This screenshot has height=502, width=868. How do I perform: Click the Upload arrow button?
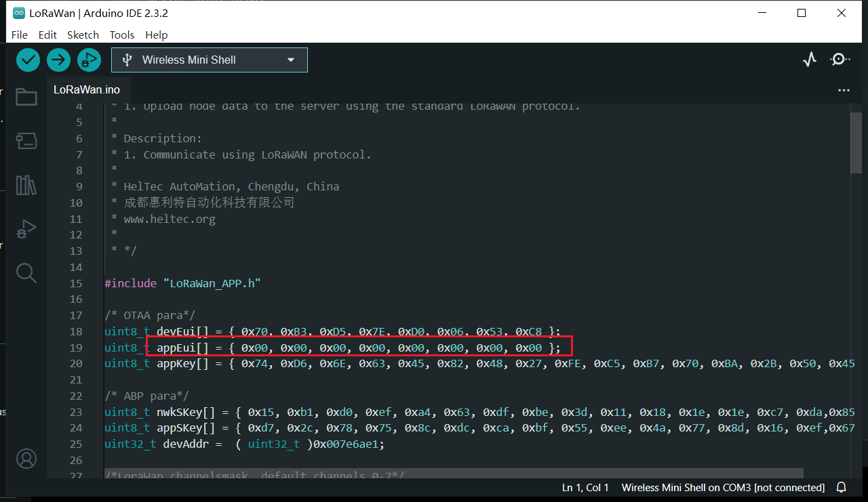click(x=58, y=60)
